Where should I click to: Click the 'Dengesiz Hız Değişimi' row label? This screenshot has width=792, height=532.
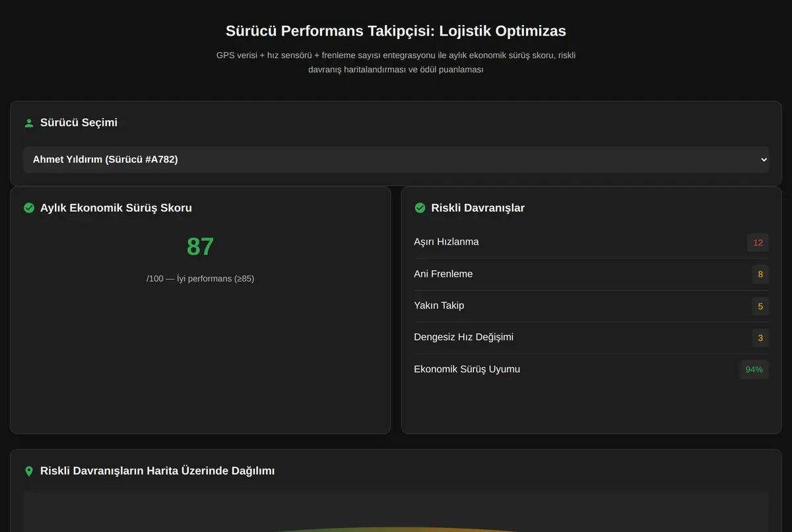463,337
